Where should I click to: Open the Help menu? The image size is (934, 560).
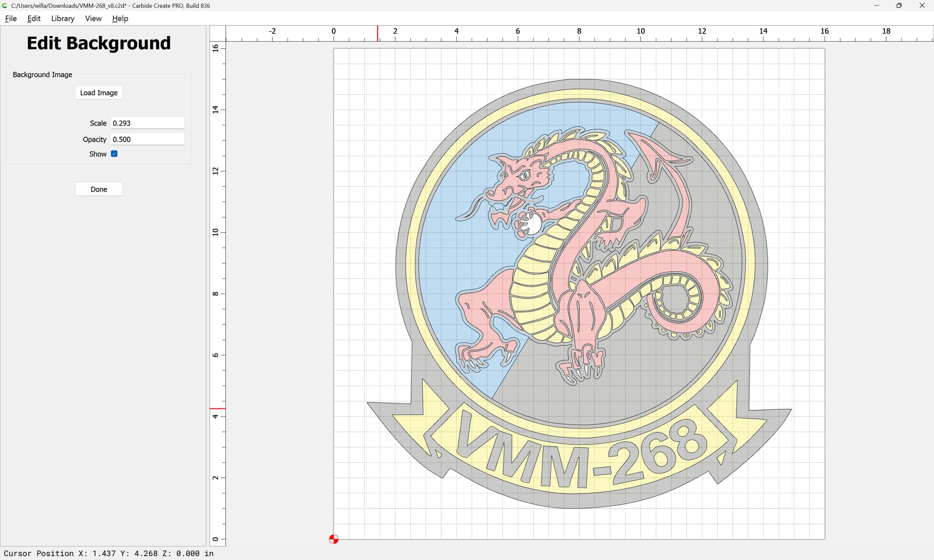coord(120,18)
